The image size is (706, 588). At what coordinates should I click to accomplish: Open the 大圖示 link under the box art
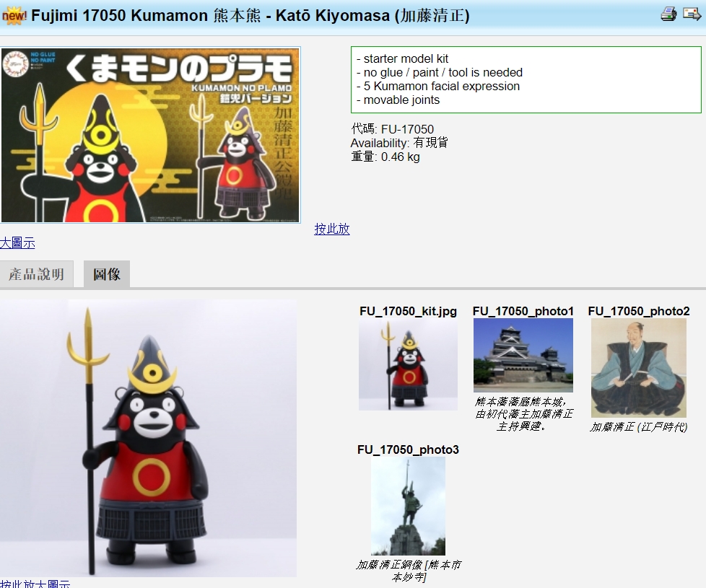coord(17,243)
